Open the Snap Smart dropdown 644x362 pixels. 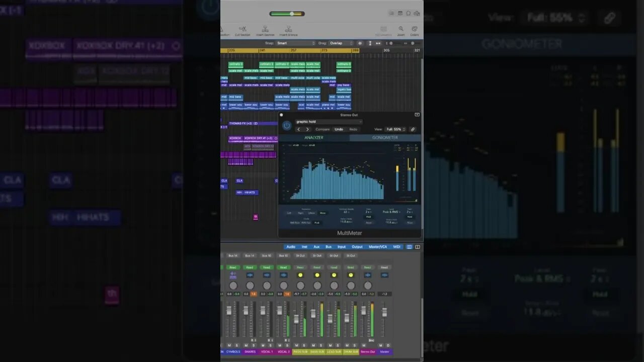[x=296, y=43]
